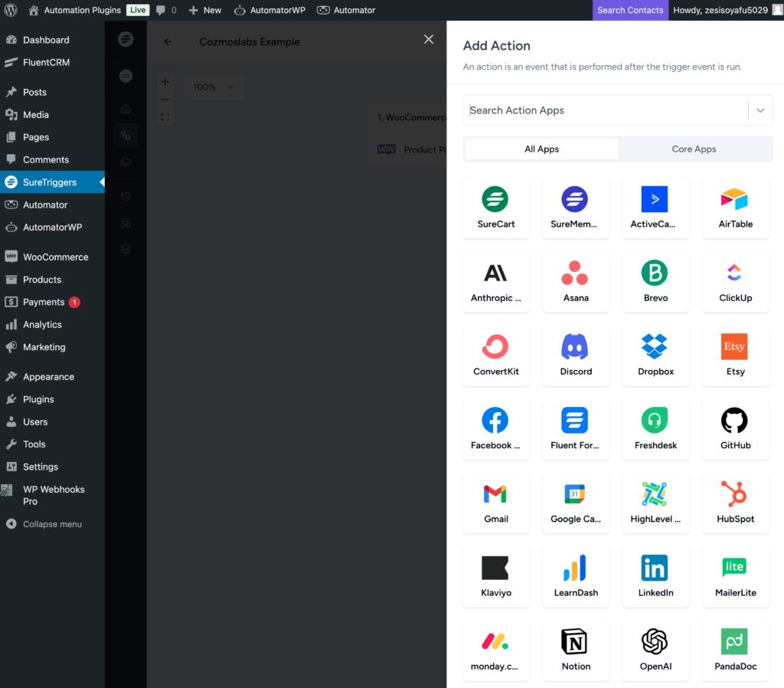Fit the workflow canvas to screen
The height and width of the screenshot is (688, 784).
(165, 117)
